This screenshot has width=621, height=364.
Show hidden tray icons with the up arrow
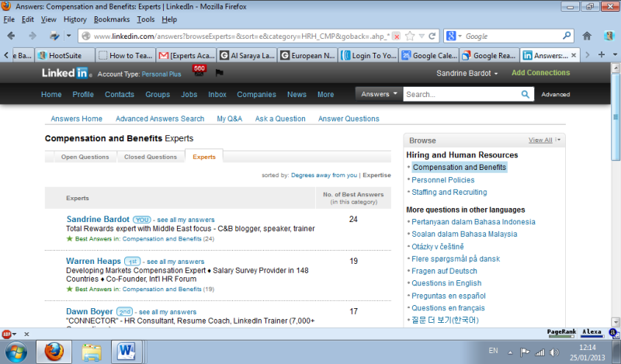(510, 352)
